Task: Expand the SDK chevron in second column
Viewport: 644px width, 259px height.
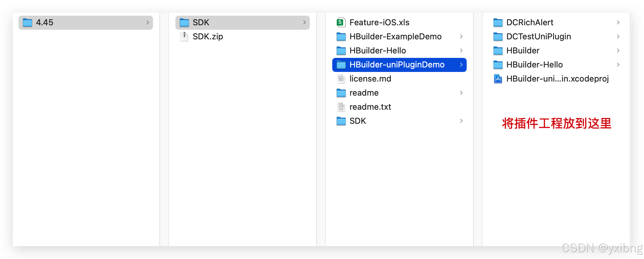Action: (304, 22)
